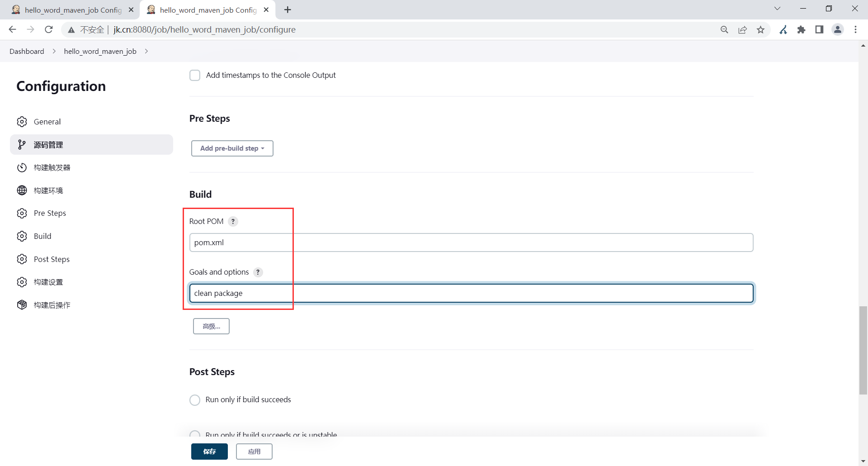Click the build settings gear icon

[x=22, y=282]
